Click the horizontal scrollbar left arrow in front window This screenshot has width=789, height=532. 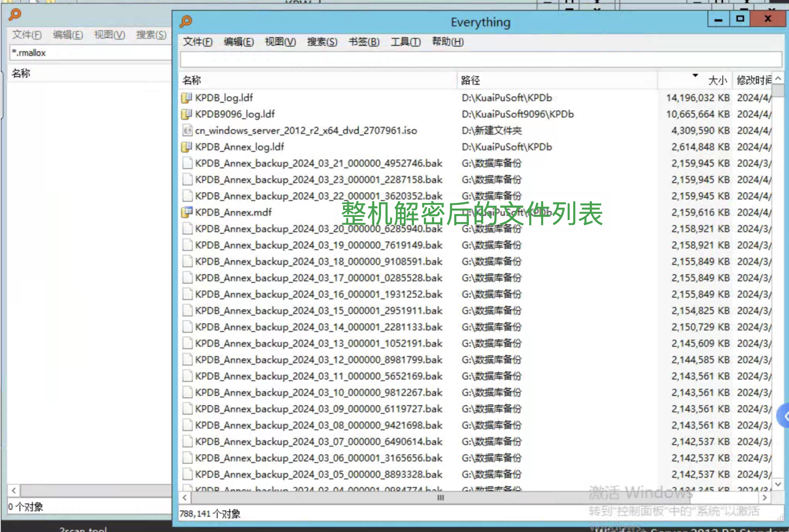coord(185,498)
